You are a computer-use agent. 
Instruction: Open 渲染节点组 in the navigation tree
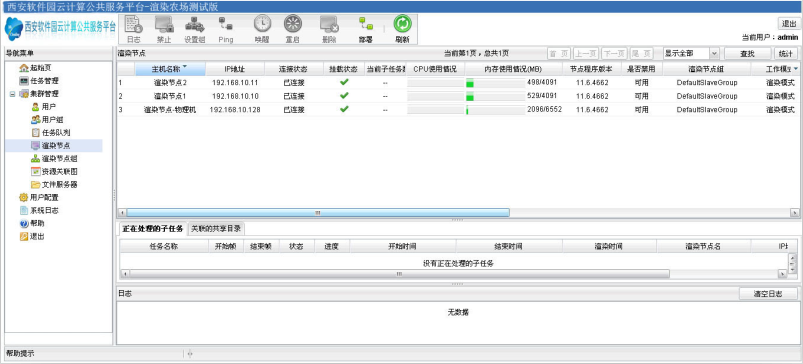click(x=54, y=159)
